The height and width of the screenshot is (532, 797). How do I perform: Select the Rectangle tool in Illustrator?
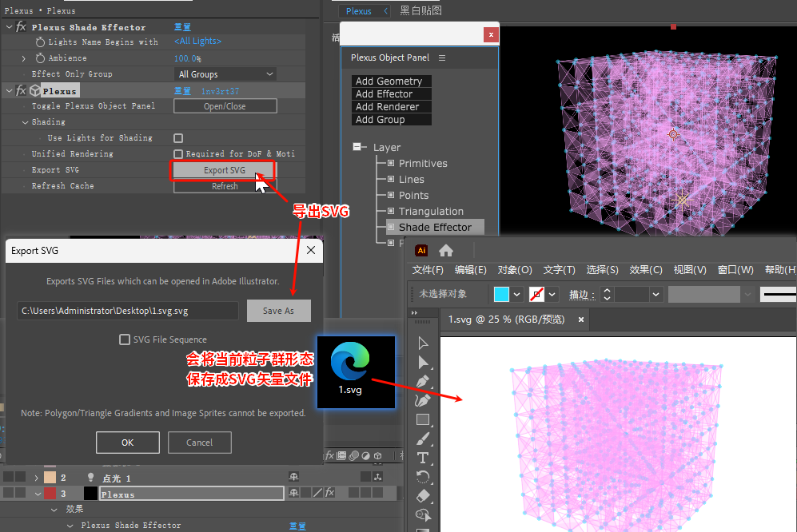(x=422, y=419)
